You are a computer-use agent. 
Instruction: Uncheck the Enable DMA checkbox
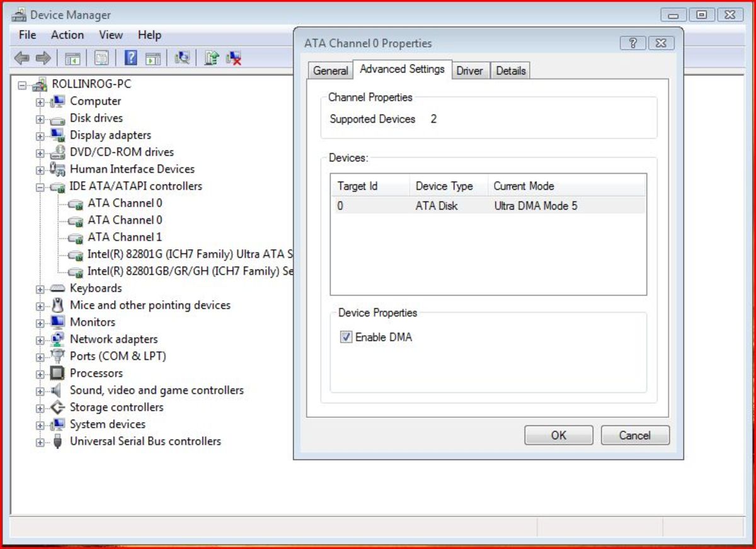[345, 337]
